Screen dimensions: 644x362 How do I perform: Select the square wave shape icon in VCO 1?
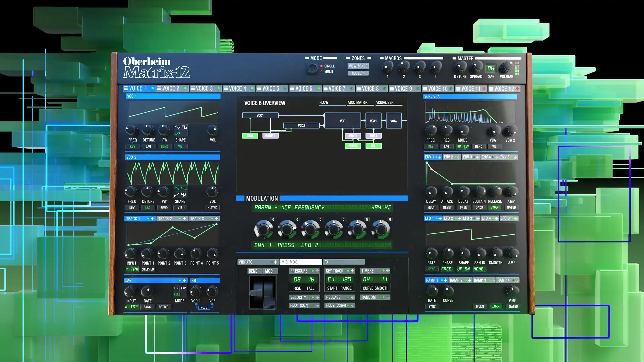click(x=184, y=127)
